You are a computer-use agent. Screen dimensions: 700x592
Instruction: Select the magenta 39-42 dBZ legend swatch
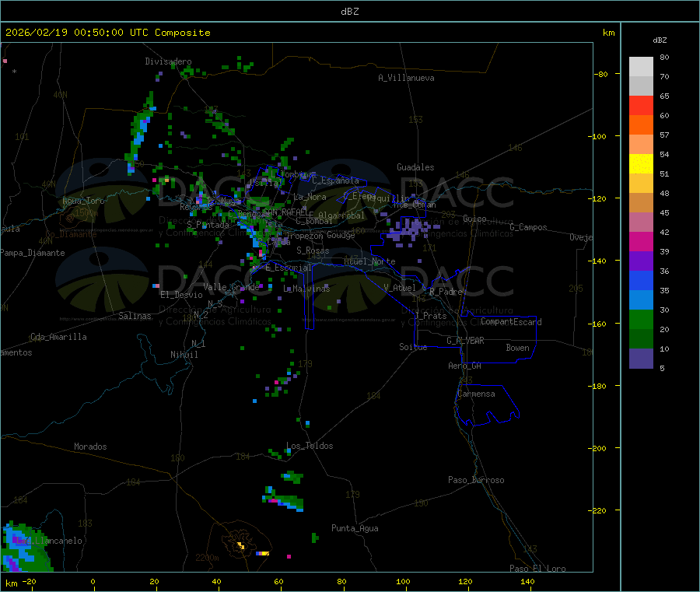[x=641, y=241]
